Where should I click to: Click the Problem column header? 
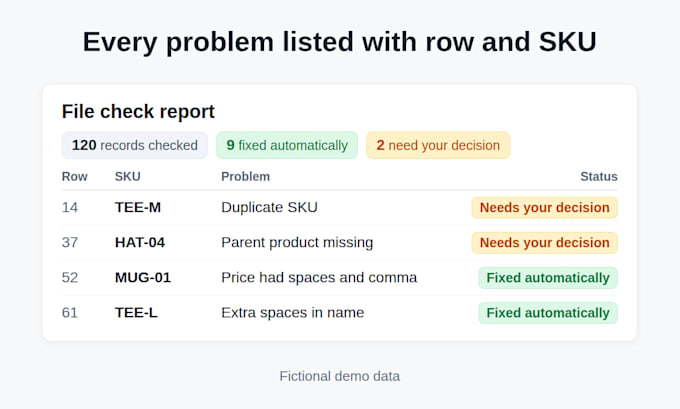coord(245,177)
